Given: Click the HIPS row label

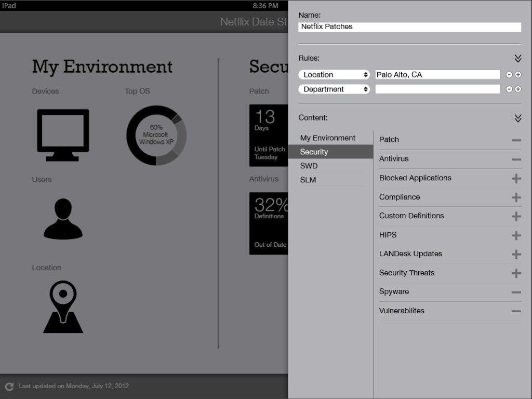Looking at the screenshot, I should point(388,235).
